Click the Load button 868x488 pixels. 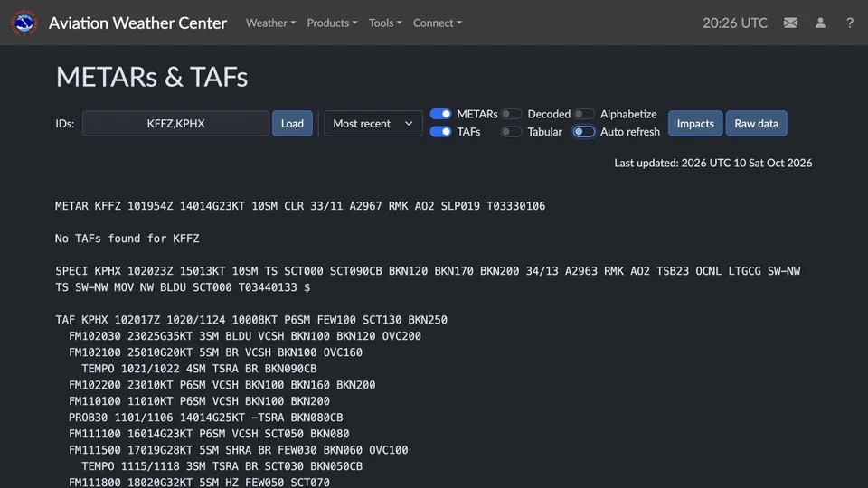[x=292, y=124]
